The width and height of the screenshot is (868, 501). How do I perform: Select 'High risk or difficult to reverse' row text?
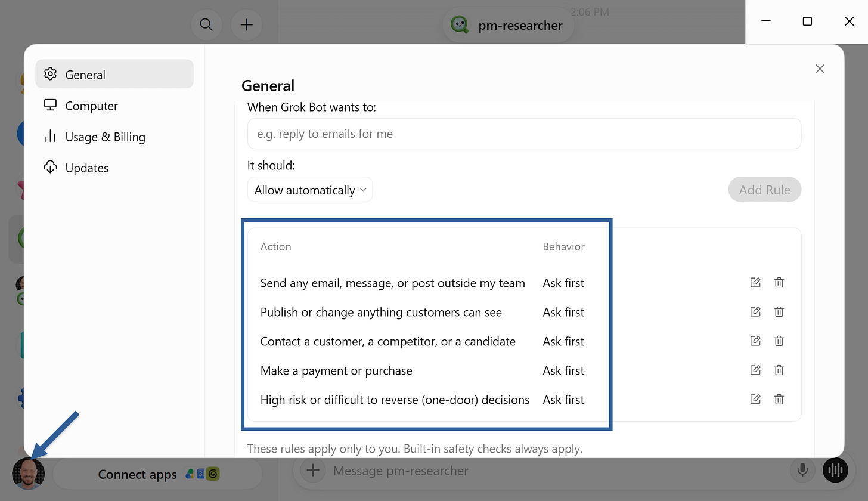395,400
